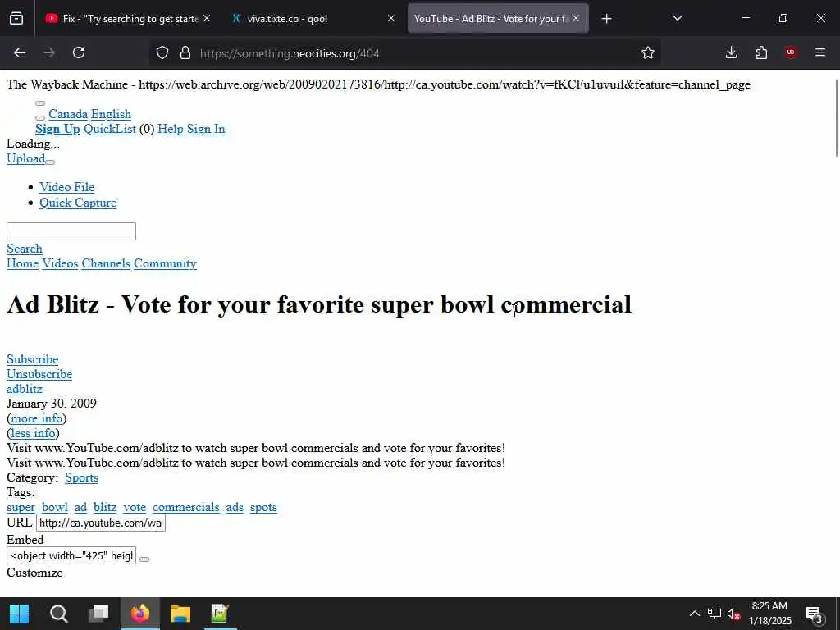This screenshot has height=630, width=840.
Task: Go to the Community link
Action: tap(165, 263)
